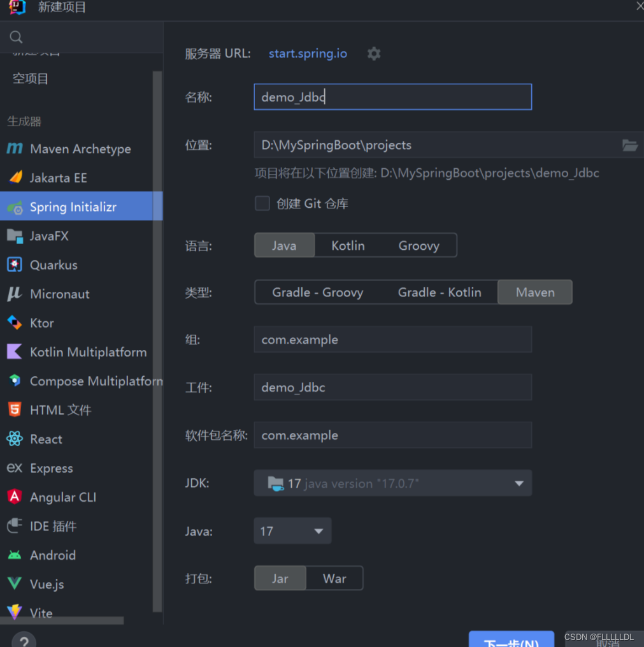Click the Jakarta EE icon

pos(16,177)
